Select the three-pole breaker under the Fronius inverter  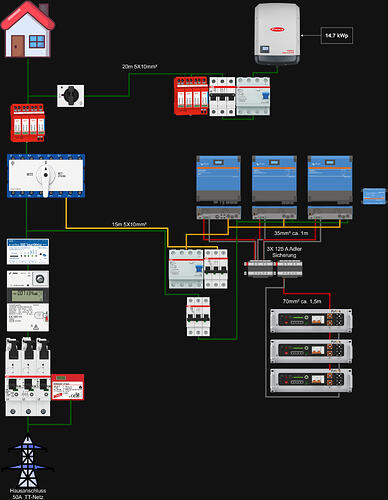coord(222,97)
